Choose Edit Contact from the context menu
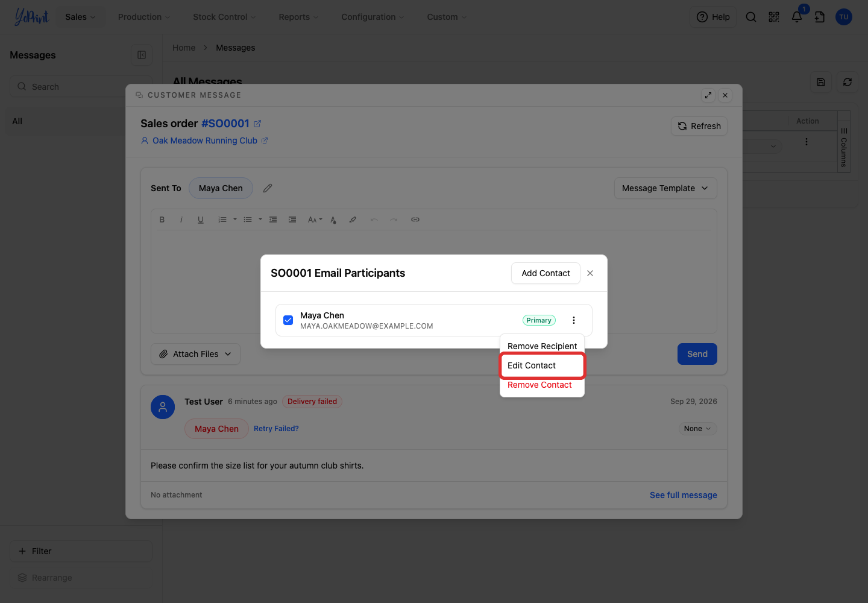Screen dimensions: 868x603 click(x=542, y=365)
